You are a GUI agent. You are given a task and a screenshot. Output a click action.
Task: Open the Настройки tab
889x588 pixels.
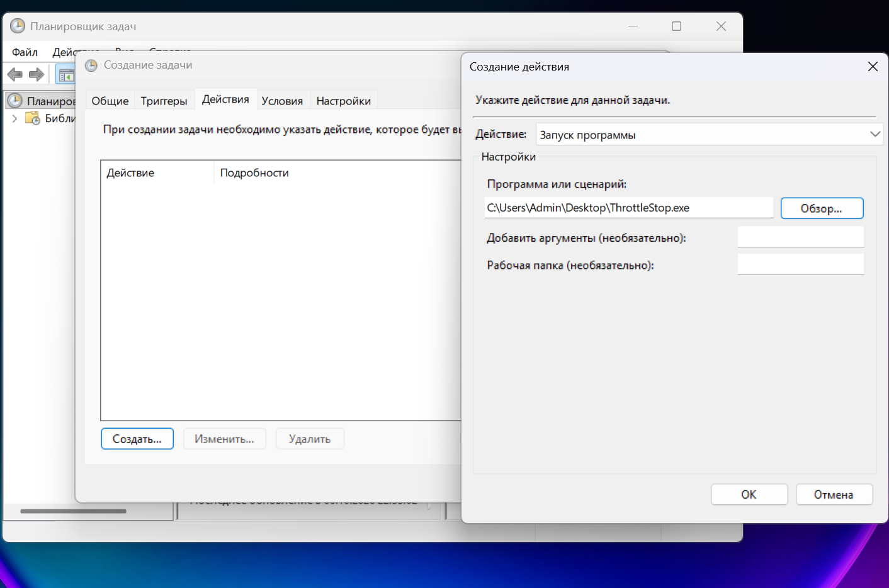(x=344, y=101)
